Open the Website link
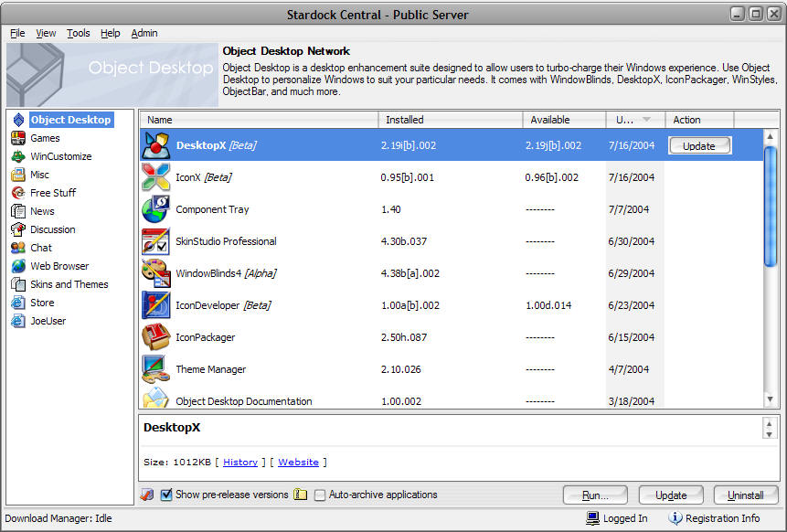 (298, 463)
